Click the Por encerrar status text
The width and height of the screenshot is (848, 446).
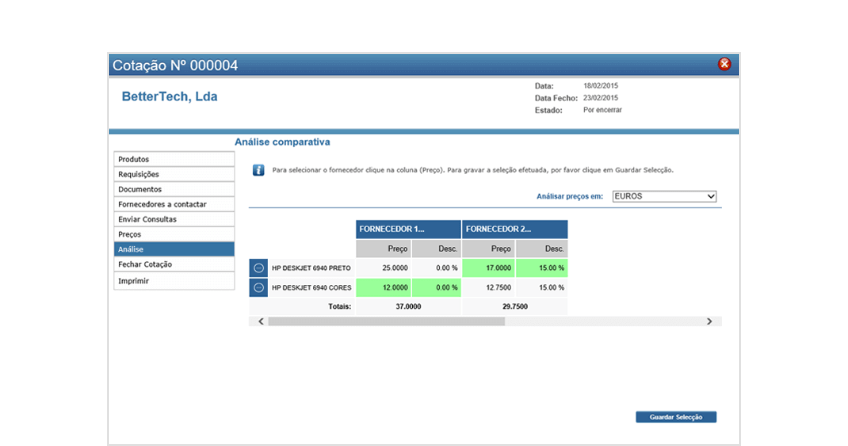click(602, 110)
